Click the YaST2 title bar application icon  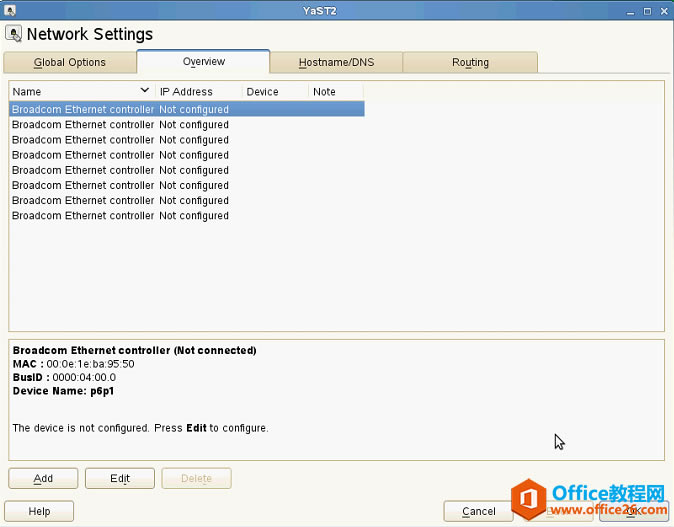pos(10,10)
